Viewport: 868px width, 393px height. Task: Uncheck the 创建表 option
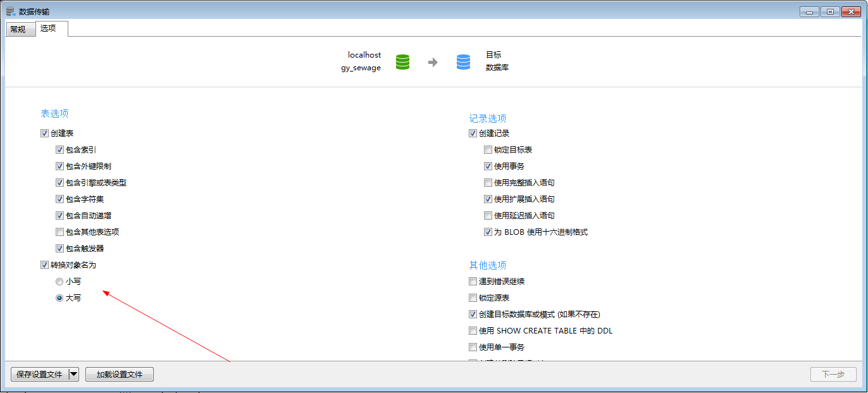44,133
